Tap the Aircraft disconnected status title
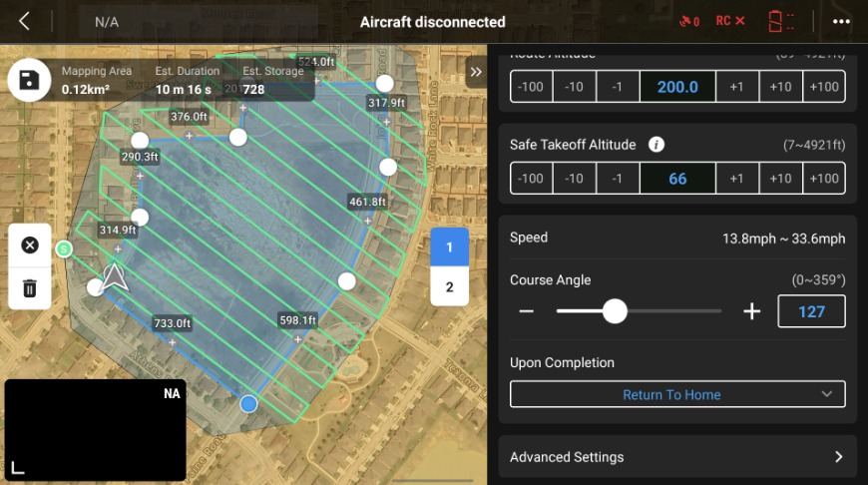Image resolution: width=868 pixels, height=485 pixels. click(432, 22)
